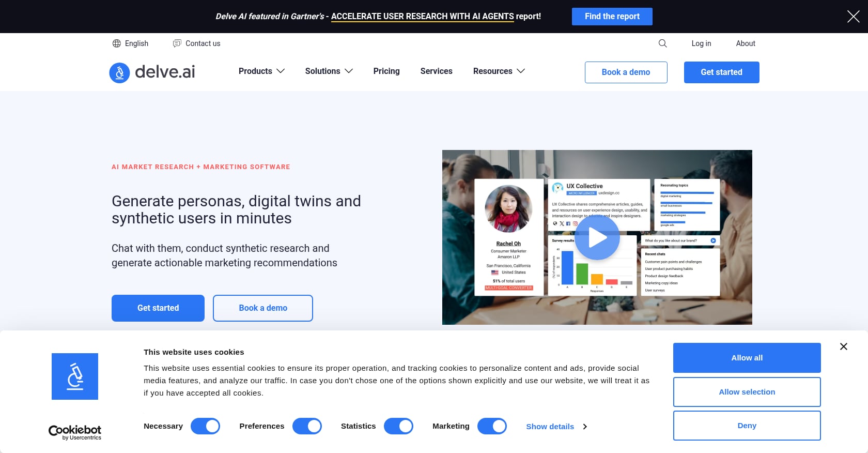Play the product demo video
This screenshot has height=453, width=868.
point(597,238)
